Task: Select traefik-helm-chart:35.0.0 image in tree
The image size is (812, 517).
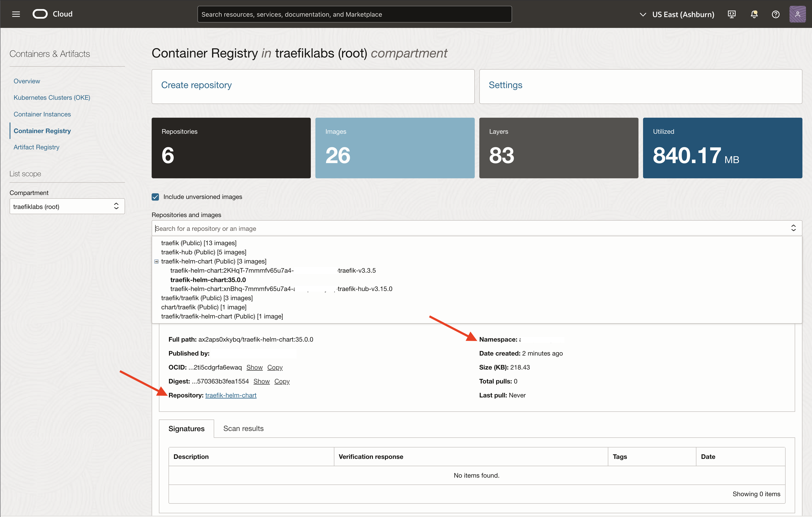Action: (208, 280)
